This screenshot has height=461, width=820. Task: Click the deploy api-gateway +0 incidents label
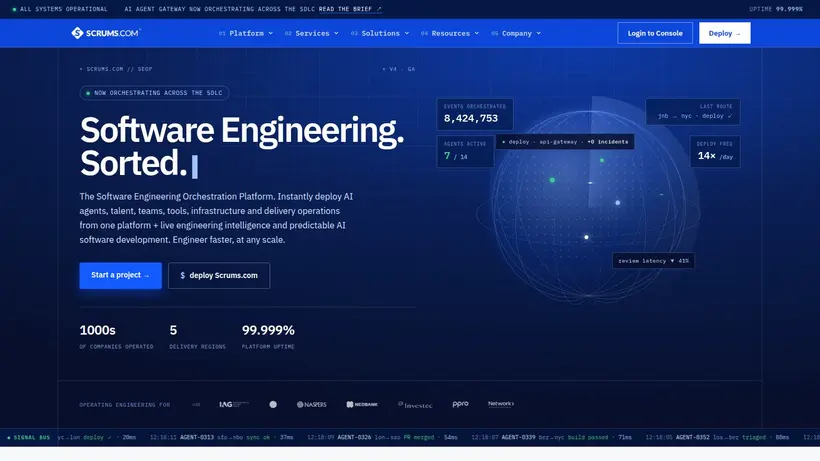pos(565,142)
